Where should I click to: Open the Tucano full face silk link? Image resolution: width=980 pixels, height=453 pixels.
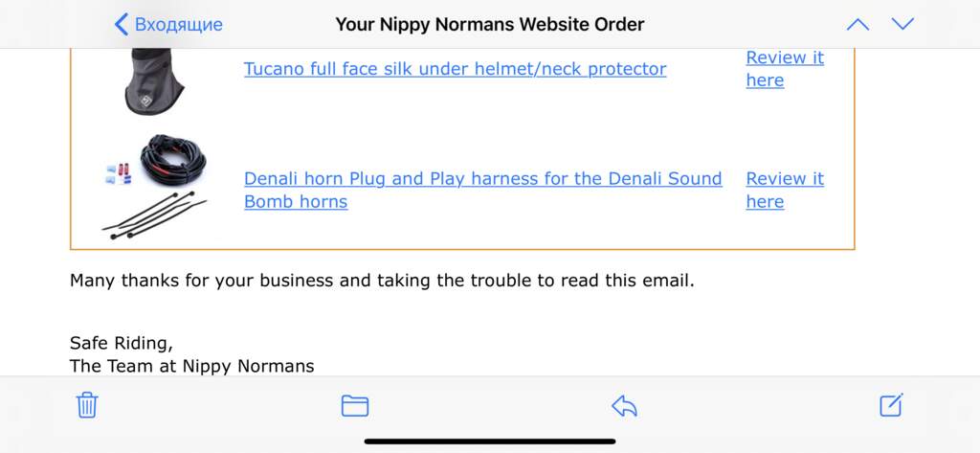455,69
